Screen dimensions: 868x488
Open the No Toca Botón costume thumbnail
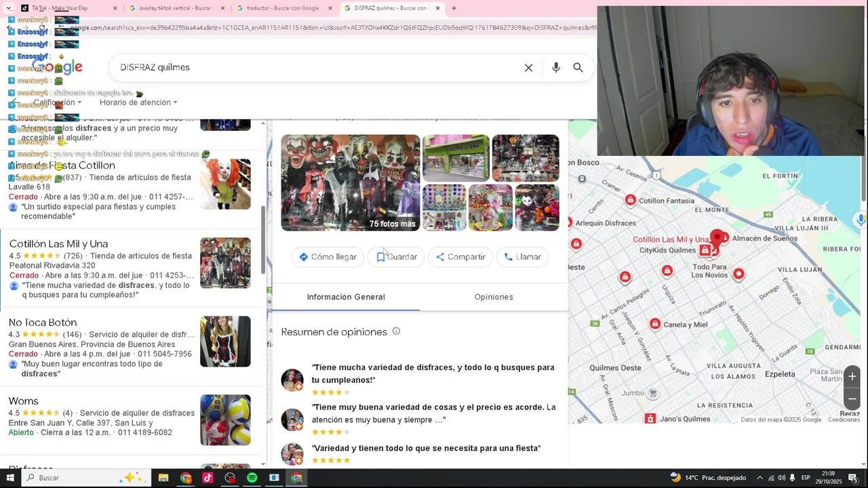tap(225, 342)
